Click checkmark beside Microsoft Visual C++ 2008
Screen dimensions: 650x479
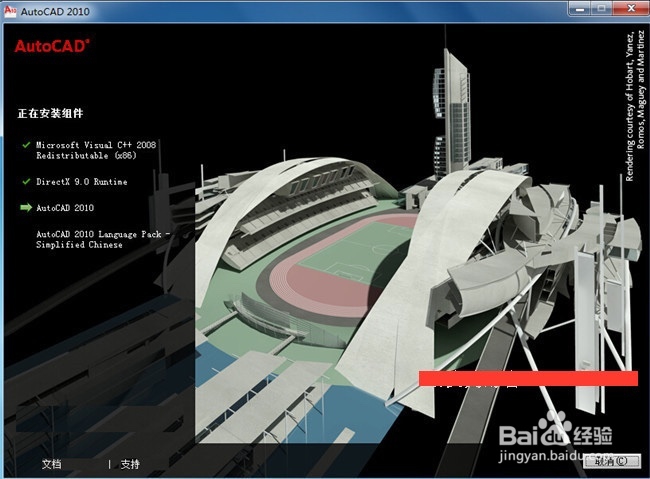[x=27, y=145]
